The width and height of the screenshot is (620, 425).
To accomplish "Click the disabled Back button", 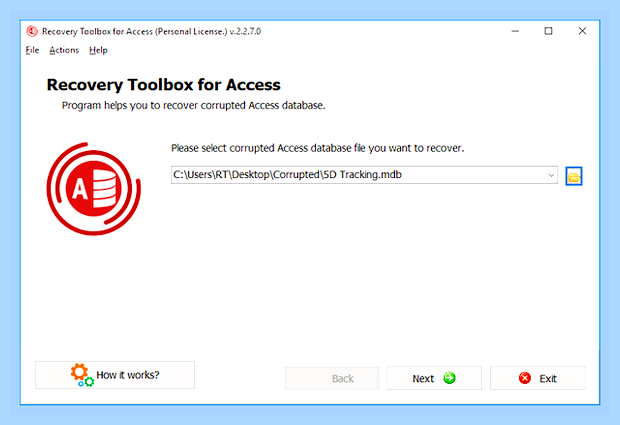I will 332,378.
